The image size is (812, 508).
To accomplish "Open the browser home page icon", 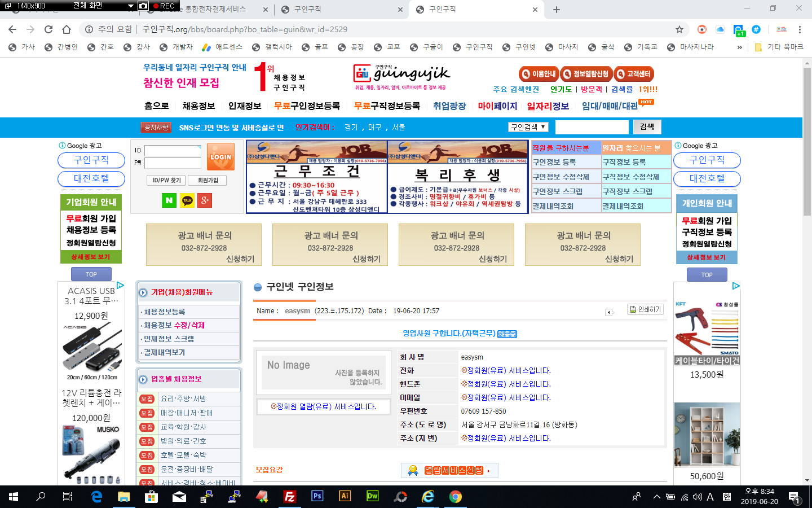I will (67, 29).
